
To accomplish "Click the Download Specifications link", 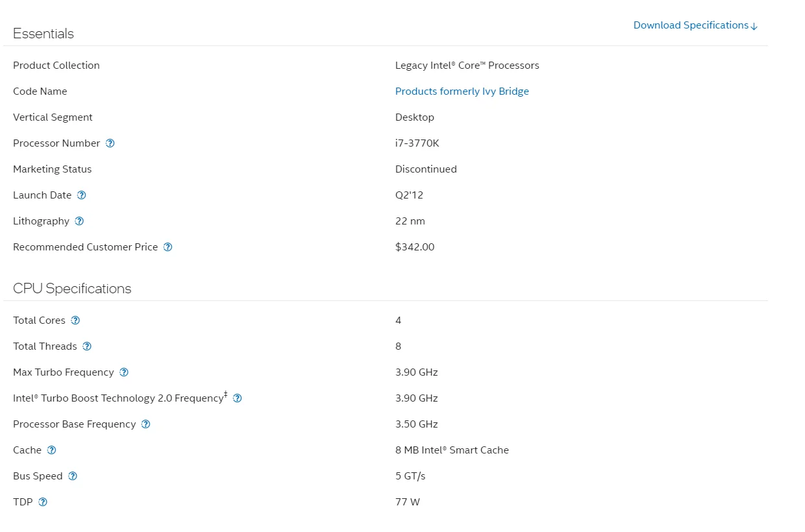I will (x=695, y=25).
